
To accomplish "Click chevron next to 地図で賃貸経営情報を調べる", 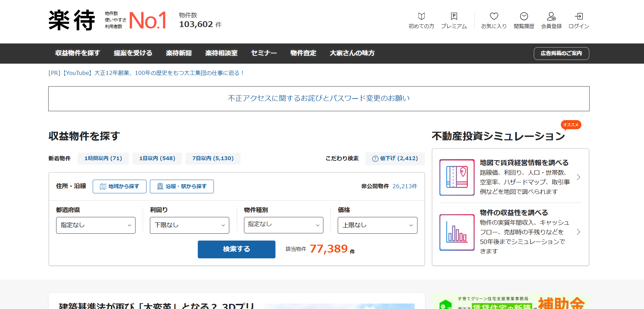I will click(578, 177).
